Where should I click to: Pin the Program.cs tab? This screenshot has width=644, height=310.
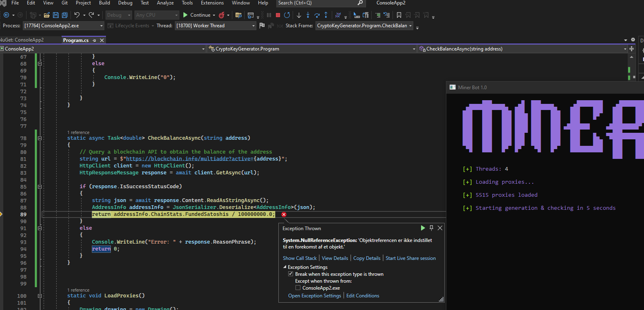[x=95, y=40]
